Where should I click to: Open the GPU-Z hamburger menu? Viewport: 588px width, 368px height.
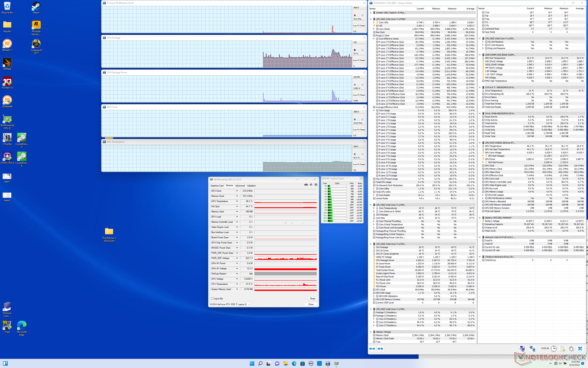[316, 185]
